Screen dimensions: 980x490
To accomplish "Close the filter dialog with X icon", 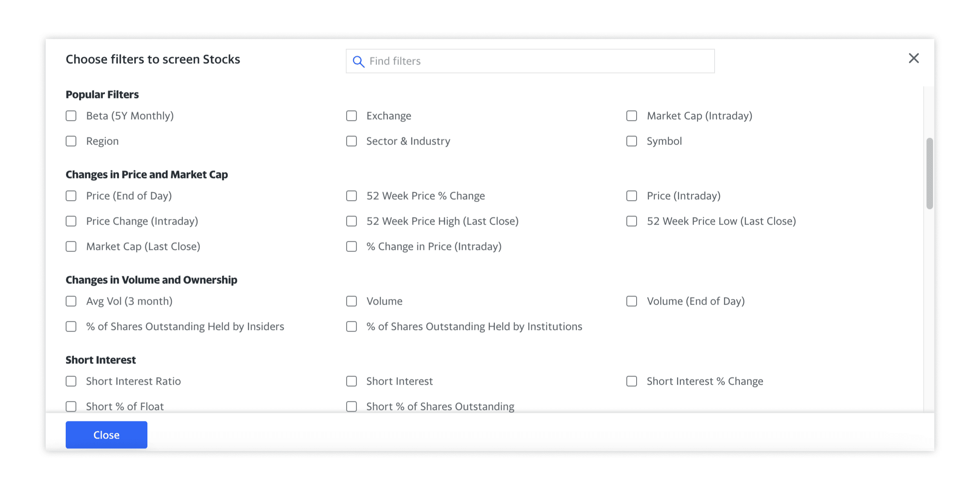I will pyautogui.click(x=913, y=58).
